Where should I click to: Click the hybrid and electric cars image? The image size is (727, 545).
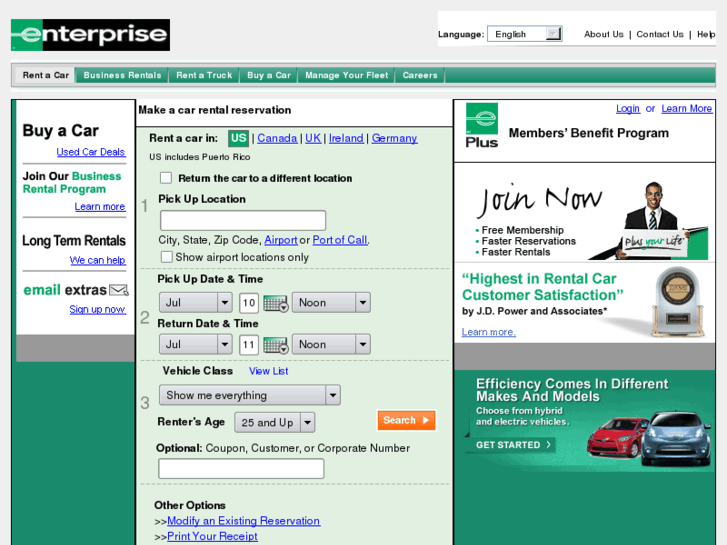point(649,438)
